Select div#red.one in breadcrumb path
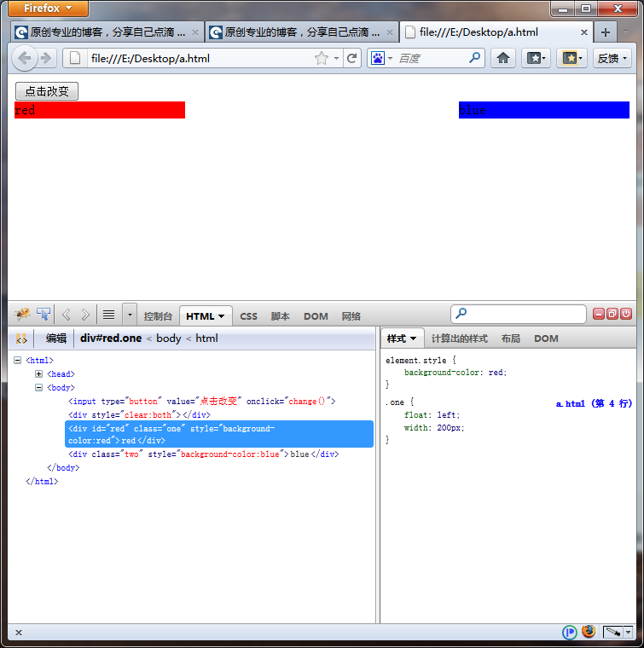 coord(111,338)
